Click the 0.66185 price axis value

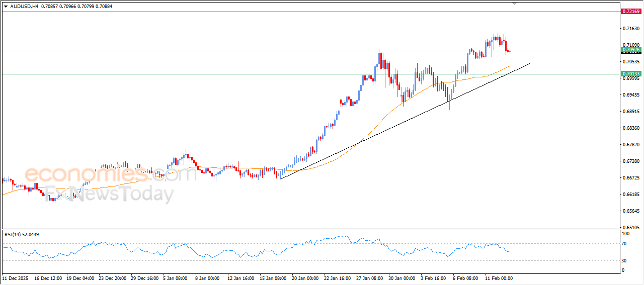pos(631,195)
